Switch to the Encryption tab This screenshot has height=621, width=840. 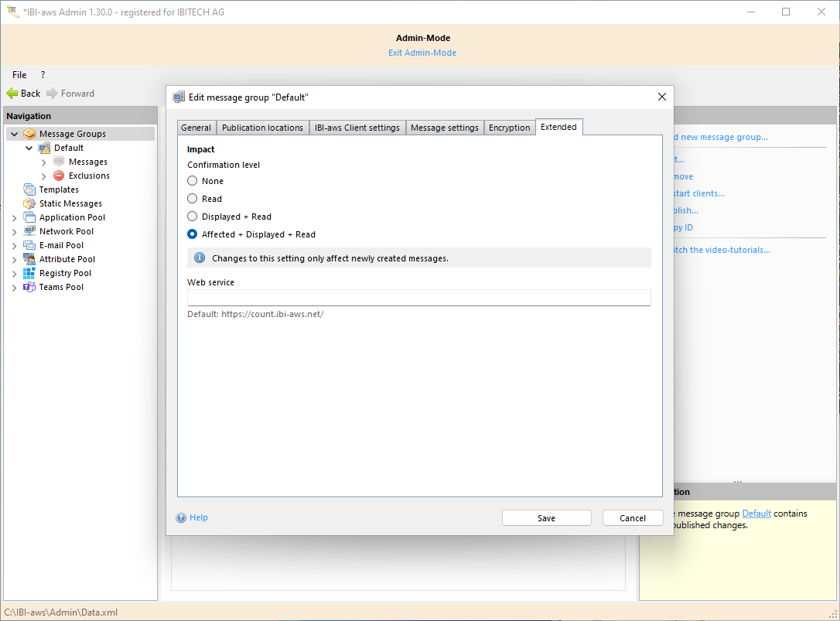coord(509,128)
